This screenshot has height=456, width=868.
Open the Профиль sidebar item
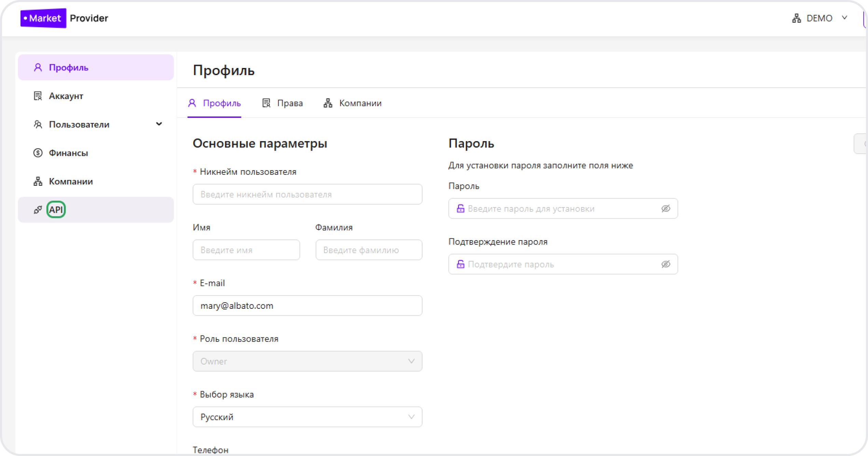pos(68,68)
